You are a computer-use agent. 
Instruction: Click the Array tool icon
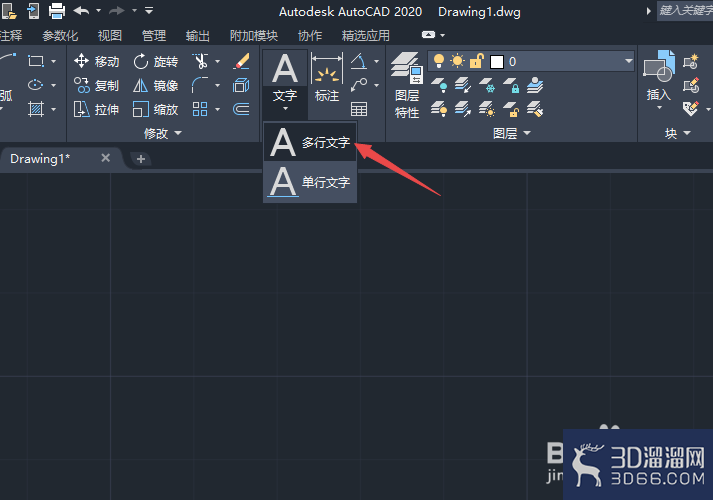(x=200, y=109)
